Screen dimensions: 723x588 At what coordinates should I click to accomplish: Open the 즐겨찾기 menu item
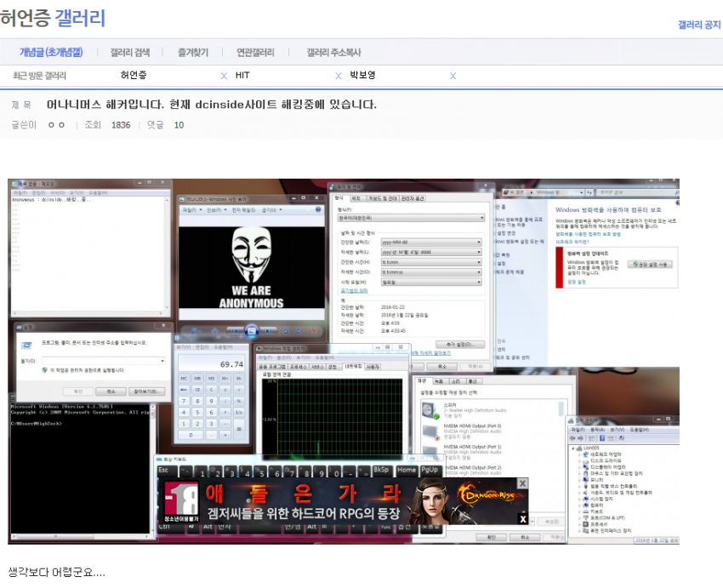click(193, 53)
